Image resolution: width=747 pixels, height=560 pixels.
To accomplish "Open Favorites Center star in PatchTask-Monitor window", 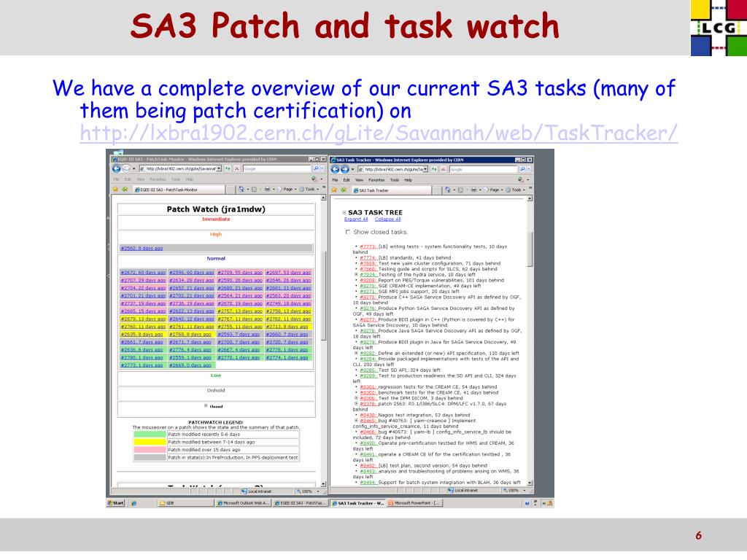I will tap(115, 190).
